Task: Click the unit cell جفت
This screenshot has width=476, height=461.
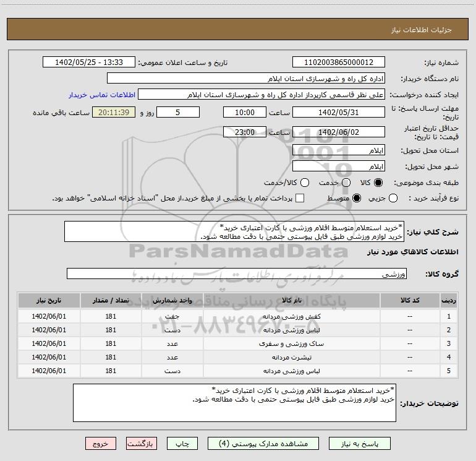Action: point(172,316)
